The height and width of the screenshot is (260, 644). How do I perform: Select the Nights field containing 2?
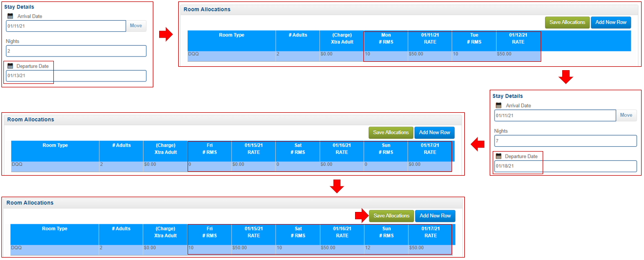[x=76, y=51]
